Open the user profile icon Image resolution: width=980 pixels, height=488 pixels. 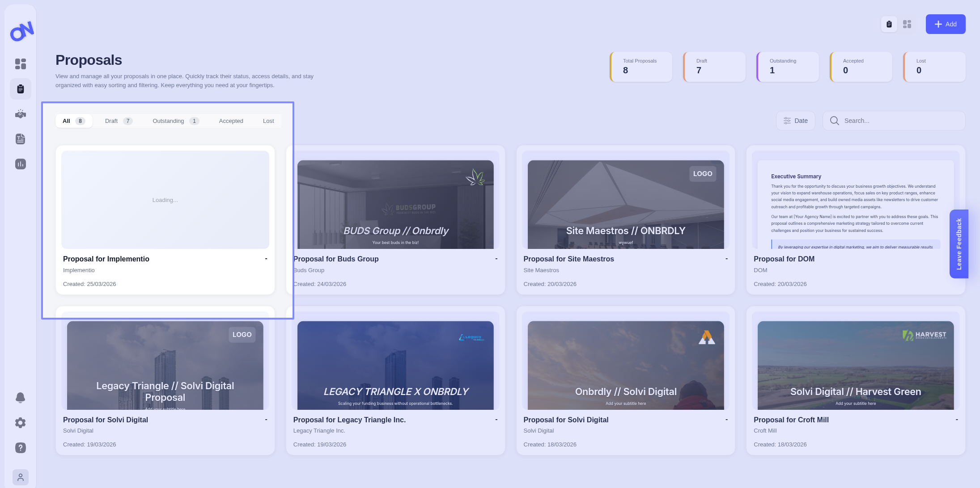coord(21,477)
